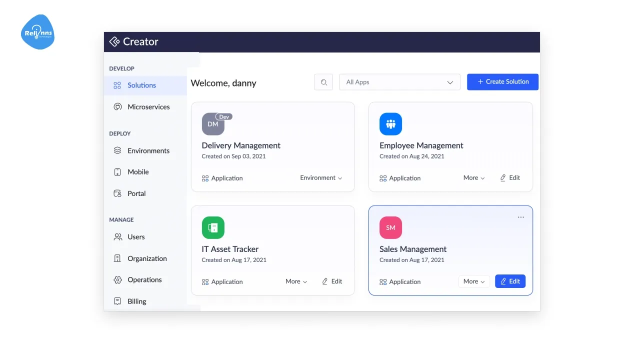Click the blue Edit button on Sales Management

click(510, 281)
